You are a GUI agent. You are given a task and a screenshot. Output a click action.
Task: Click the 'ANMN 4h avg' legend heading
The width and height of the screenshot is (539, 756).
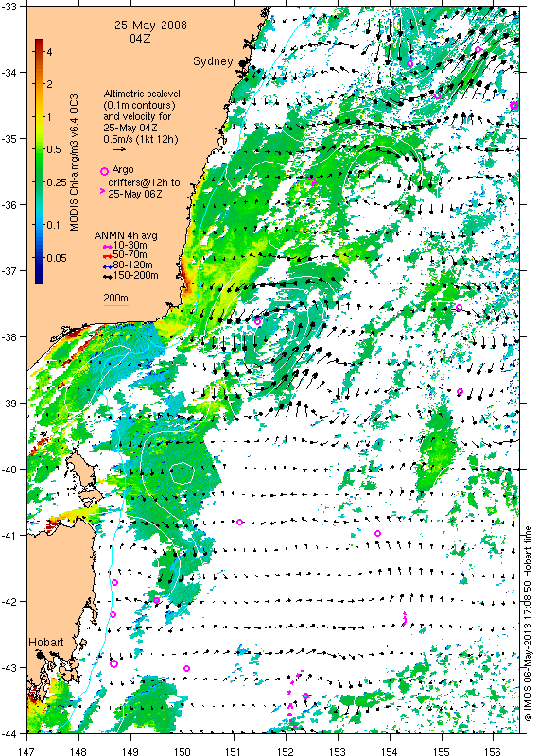click(126, 236)
